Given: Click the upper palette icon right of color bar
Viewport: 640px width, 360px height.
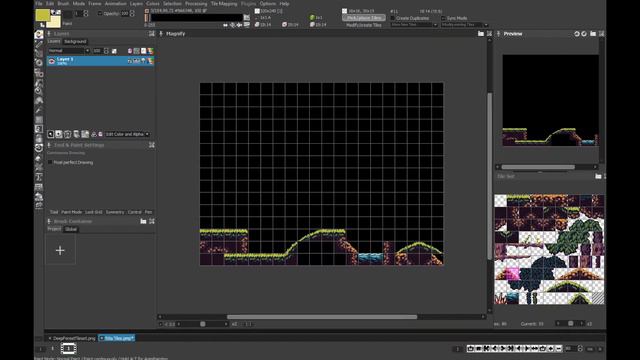Looking at the screenshot, I should (x=247, y=18).
